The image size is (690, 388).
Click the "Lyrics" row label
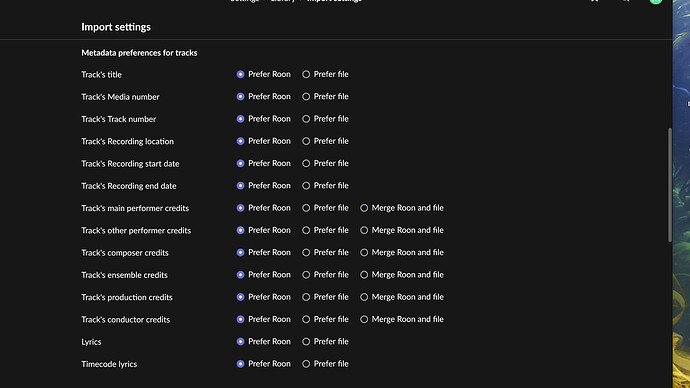click(91, 342)
